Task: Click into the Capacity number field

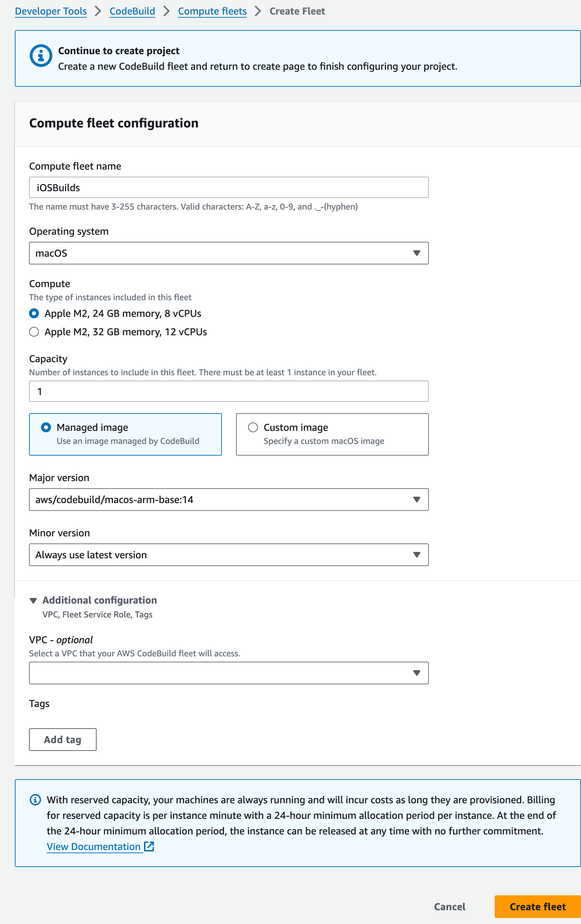Action: click(x=229, y=392)
